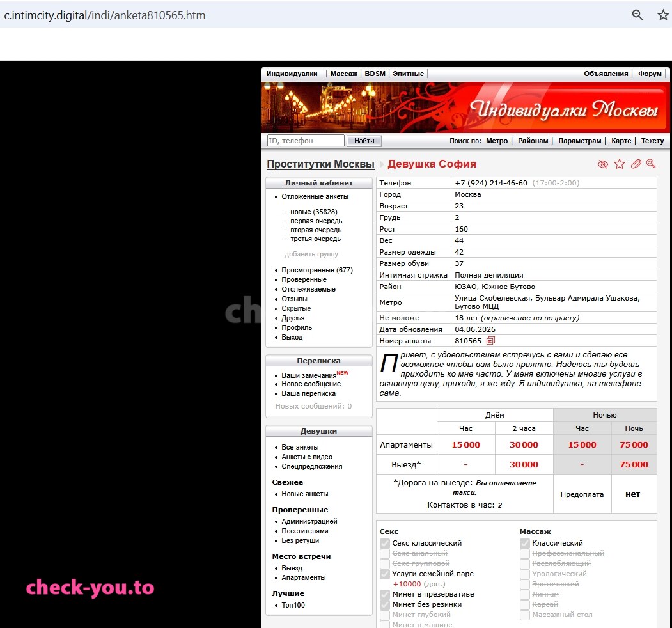Open Просмотренные (677) in the sidebar

[x=316, y=270]
